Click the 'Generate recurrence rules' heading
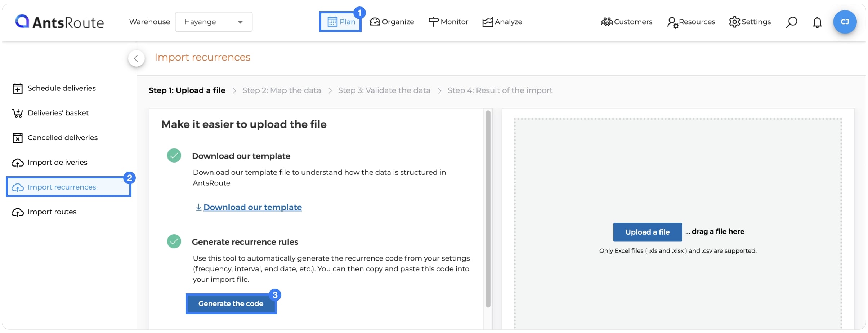Screen dimensions: 868x333 pyautogui.click(x=245, y=242)
